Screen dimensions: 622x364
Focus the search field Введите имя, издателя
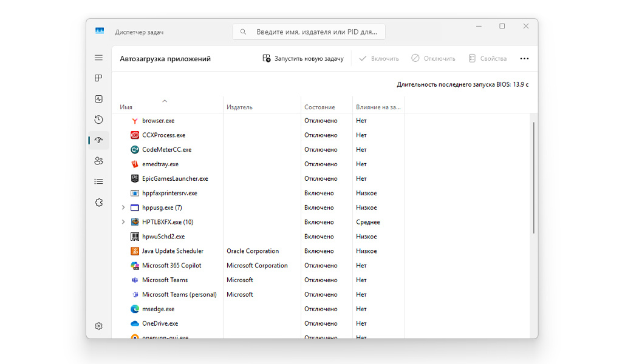[x=309, y=32]
